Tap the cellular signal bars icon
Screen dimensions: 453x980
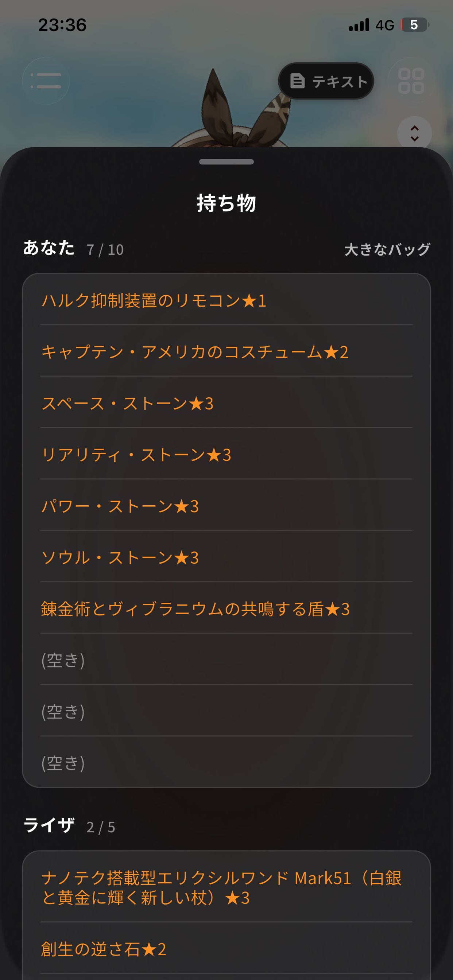point(359,25)
